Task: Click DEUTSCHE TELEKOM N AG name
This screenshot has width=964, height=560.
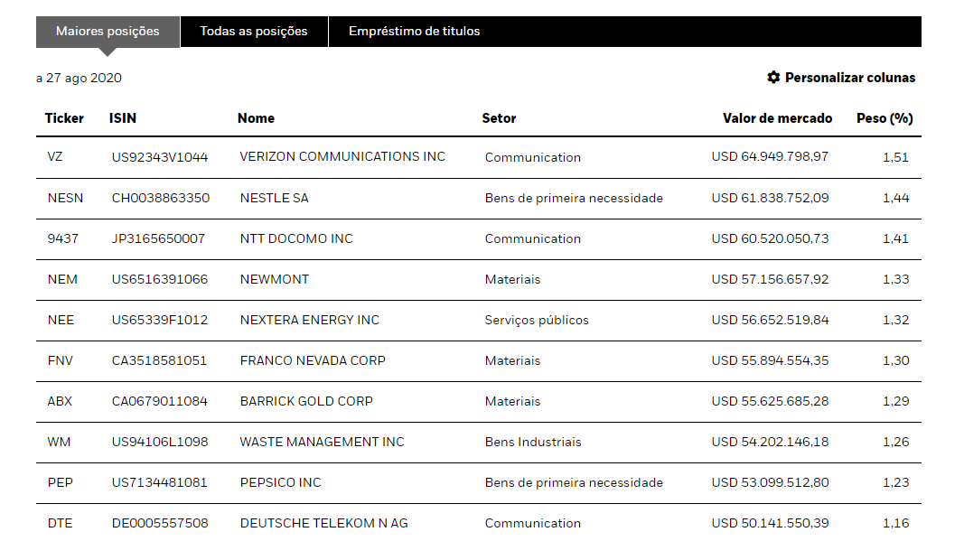Action: (323, 523)
